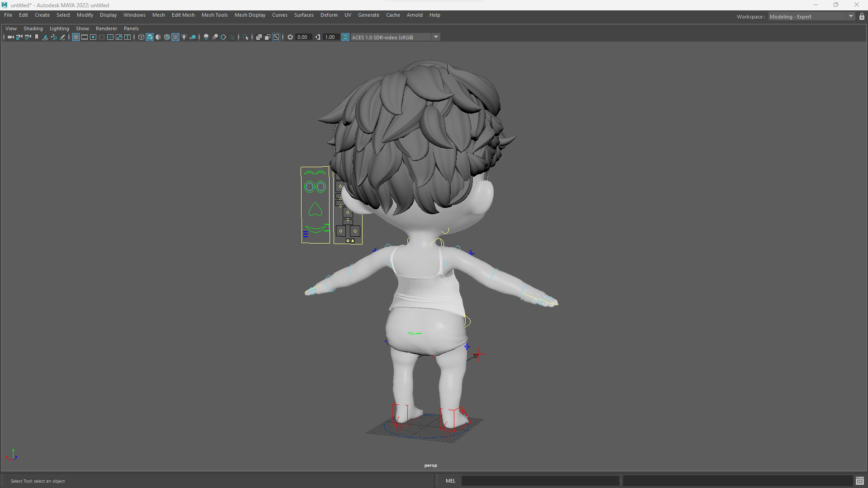Toggle the Safe Title icon

tap(127, 37)
